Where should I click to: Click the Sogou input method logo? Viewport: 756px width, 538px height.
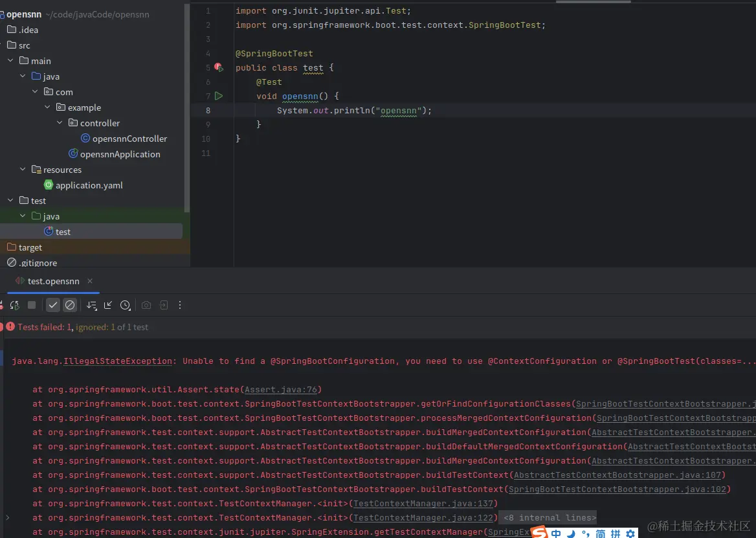[x=540, y=532]
